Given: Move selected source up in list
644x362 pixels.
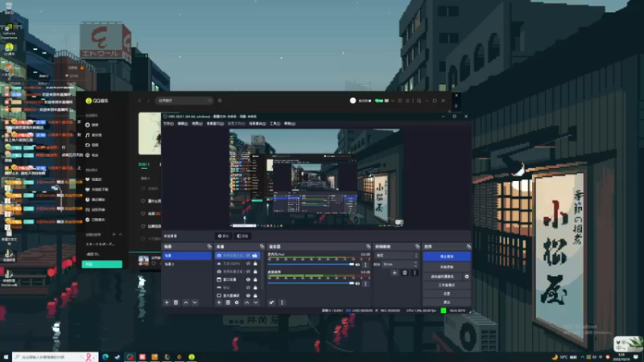Looking at the screenshot, I should point(246,302).
